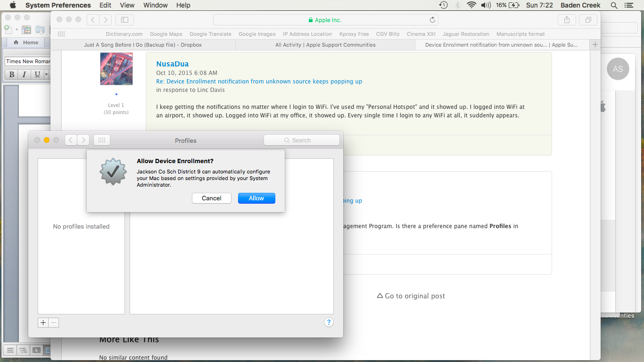
Task: Switch to All Activity Apple Support tab
Action: 325,45
